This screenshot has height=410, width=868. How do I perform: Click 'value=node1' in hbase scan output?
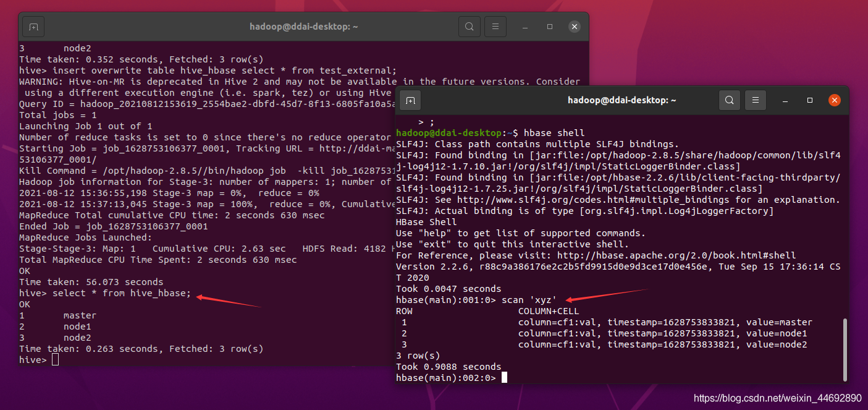[x=777, y=333]
